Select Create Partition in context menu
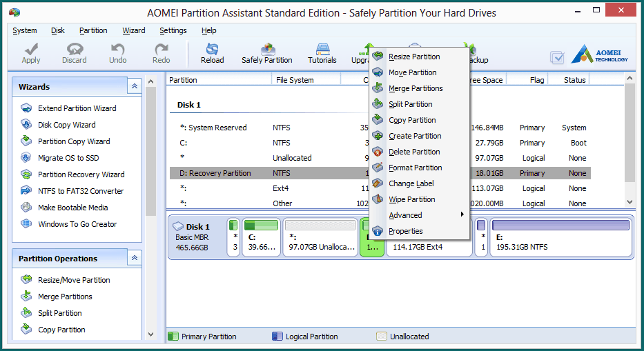The height and width of the screenshot is (351, 644). point(420,136)
